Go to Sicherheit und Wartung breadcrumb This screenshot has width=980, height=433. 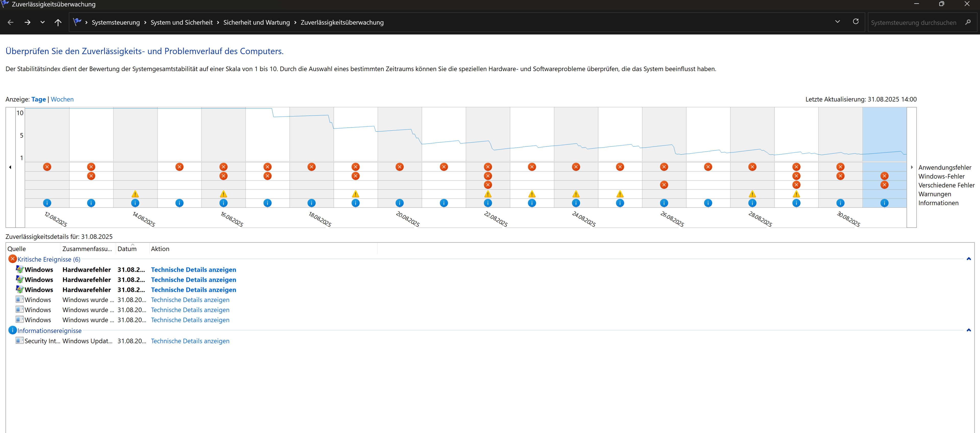pyautogui.click(x=256, y=22)
